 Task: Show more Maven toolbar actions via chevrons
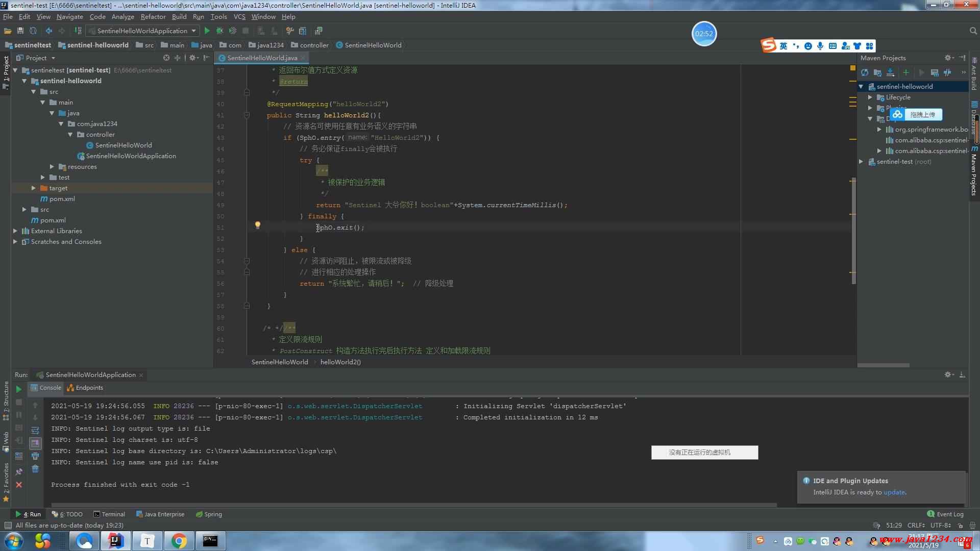coord(964,72)
